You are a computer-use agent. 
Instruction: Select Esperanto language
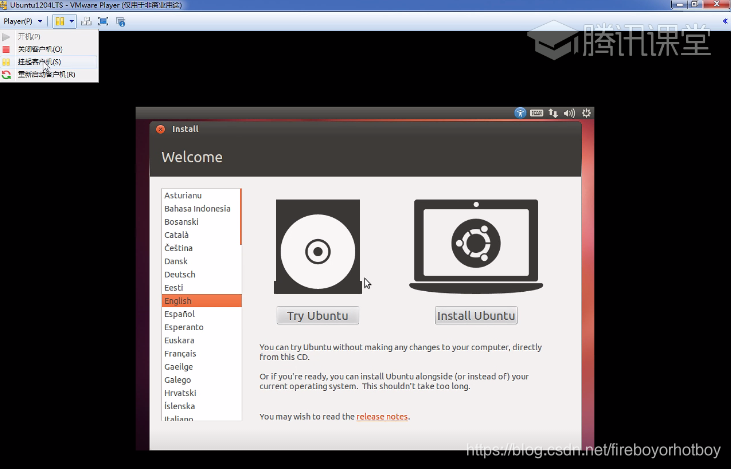pos(200,327)
